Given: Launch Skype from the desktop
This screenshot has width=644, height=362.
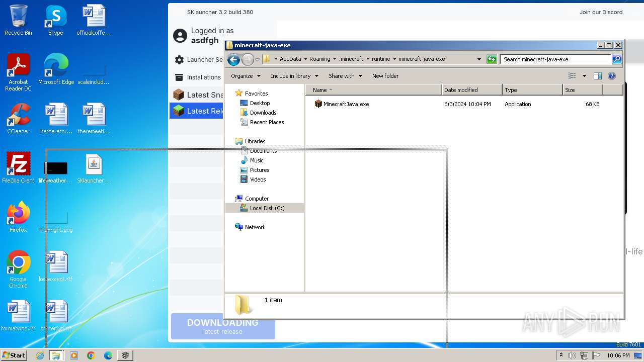Looking at the screenshot, I should [x=55, y=20].
